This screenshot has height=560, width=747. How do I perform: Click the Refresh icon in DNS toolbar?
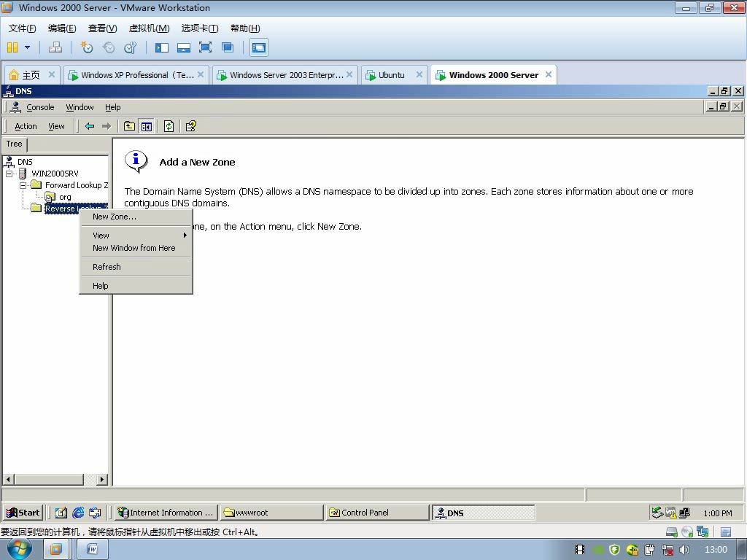pyautogui.click(x=169, y=126)
